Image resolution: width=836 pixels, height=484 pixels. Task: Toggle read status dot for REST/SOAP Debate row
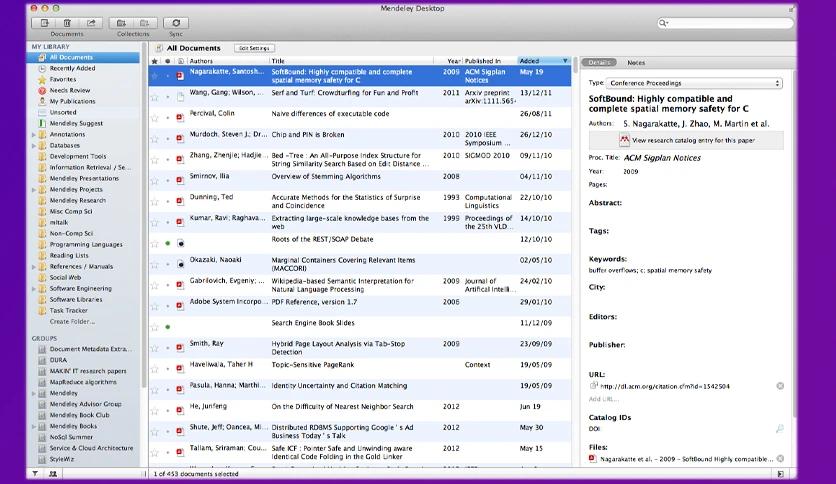(167, 243)
